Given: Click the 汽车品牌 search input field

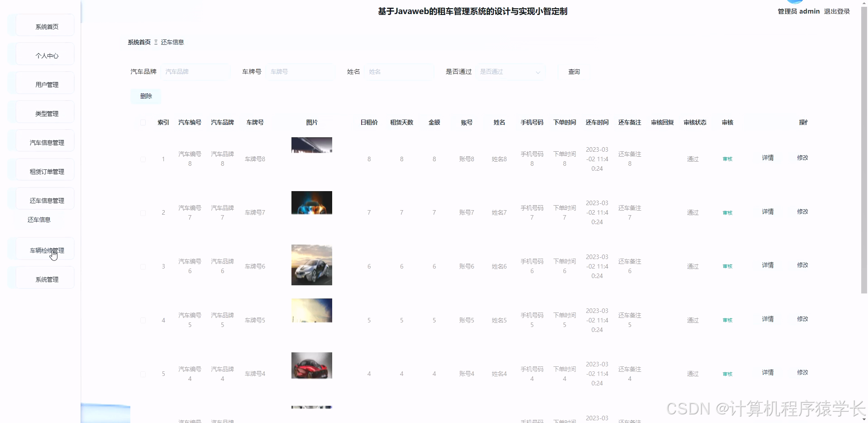Looking at the screenshot, I should 196,72.
